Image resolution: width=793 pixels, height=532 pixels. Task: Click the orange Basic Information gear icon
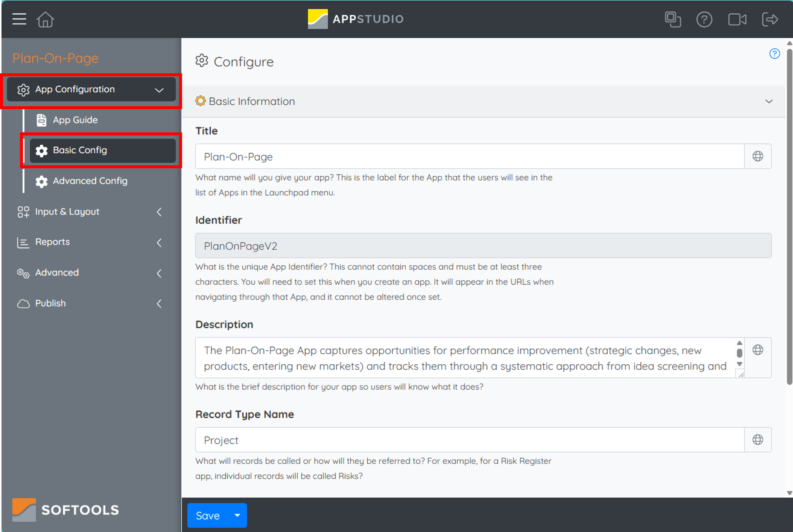click(201, 101)
